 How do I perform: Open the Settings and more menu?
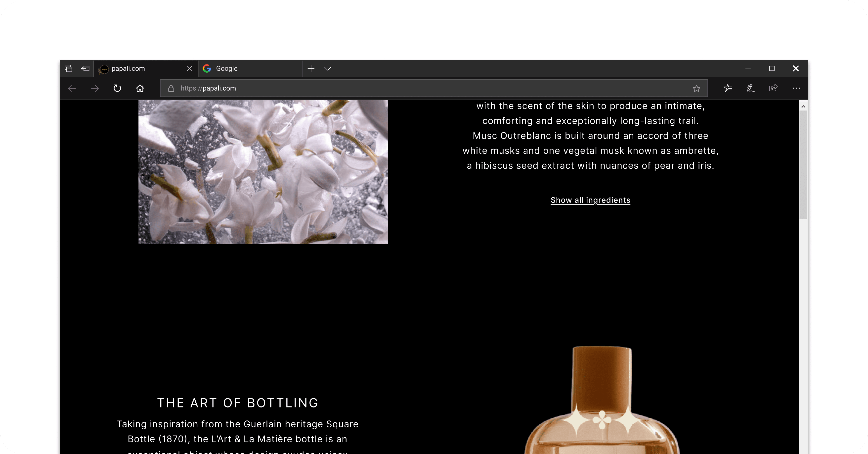(x=796, y=88)
